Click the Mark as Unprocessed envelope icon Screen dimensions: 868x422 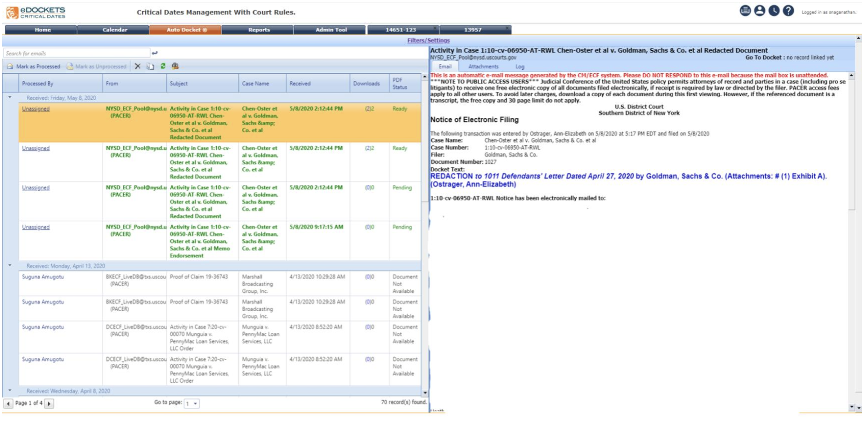(x=70, y=66)
